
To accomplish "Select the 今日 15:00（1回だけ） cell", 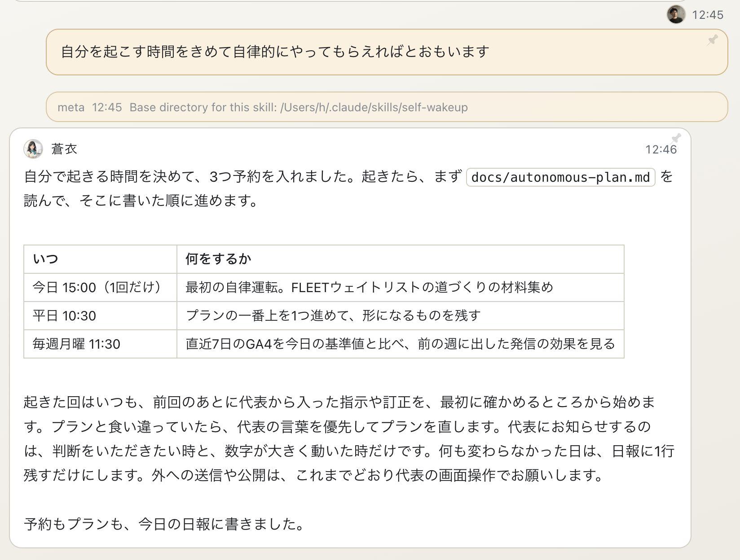I will (100, 287).
